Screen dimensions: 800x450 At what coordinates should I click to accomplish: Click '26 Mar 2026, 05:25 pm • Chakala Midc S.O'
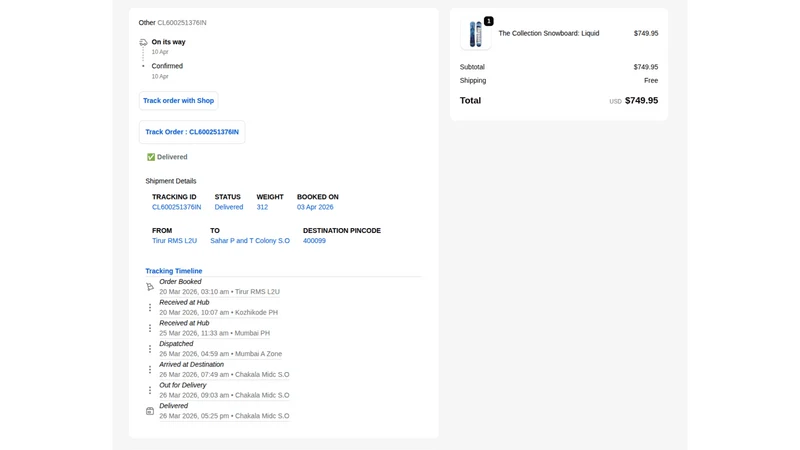224,416
